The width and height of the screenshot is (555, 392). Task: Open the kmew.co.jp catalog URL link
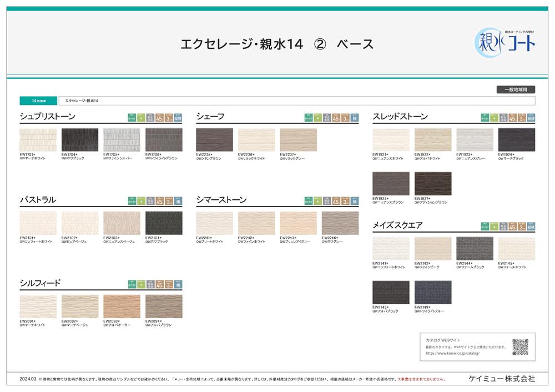[452, 353]
